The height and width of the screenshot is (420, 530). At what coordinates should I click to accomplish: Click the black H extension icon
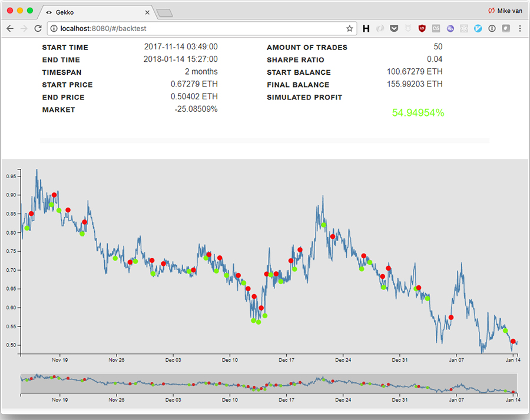[x=366, y=28]
